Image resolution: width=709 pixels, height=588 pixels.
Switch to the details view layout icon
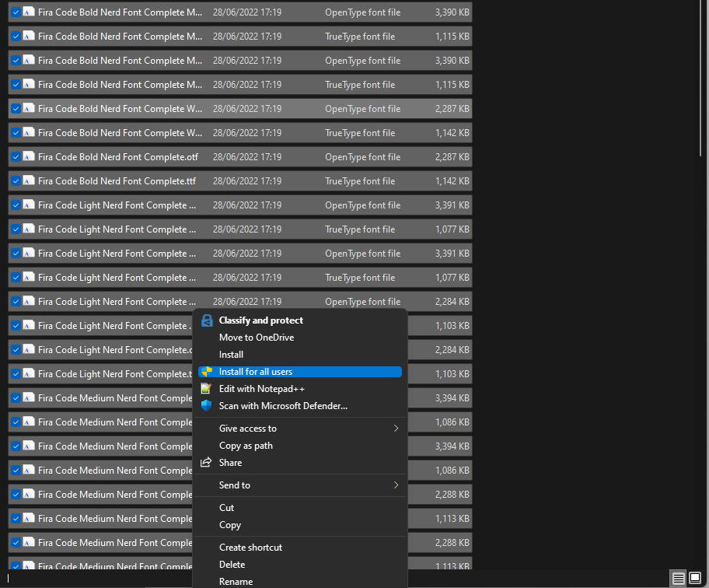(678, 578)
